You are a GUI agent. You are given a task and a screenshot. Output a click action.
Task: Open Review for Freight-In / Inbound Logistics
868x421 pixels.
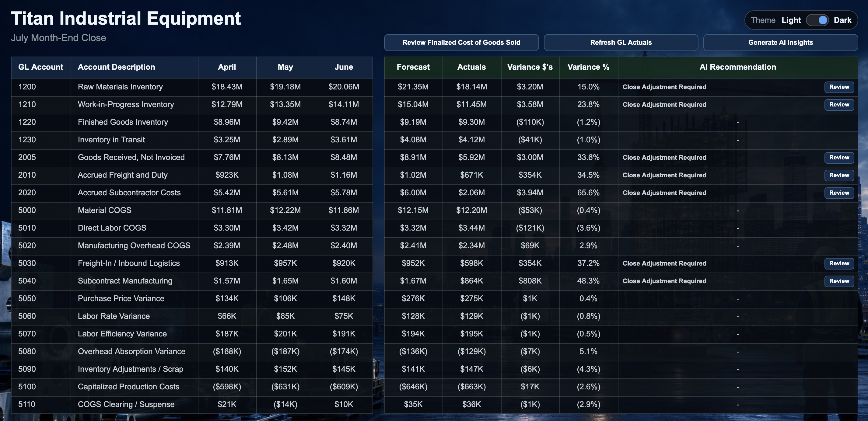839,263
